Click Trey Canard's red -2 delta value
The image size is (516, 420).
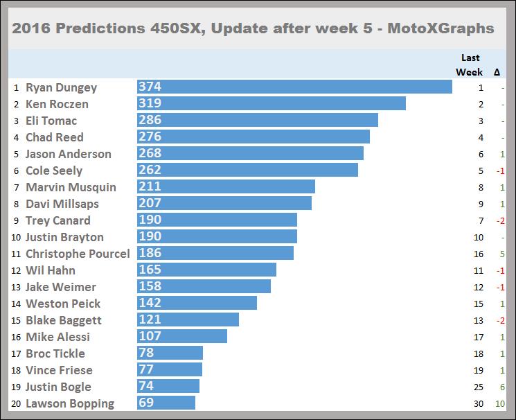(499, 220)
